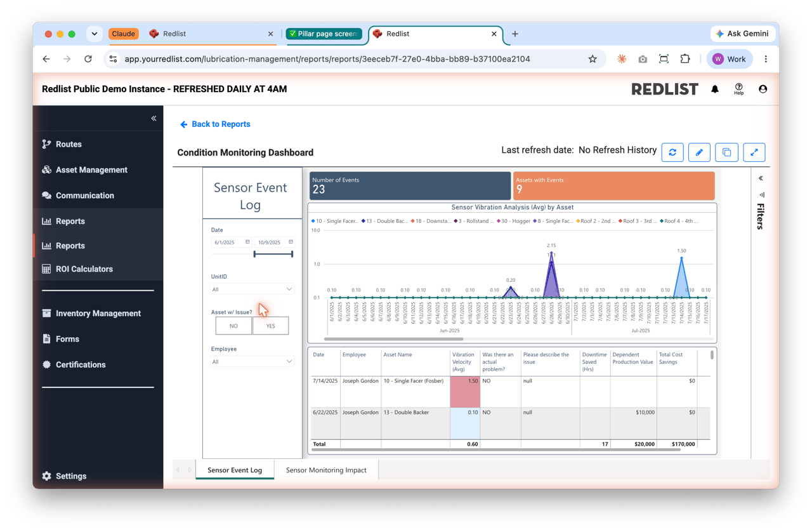Open Forms in the sidebar
The image size is (812, 532).
coord(61,339)
